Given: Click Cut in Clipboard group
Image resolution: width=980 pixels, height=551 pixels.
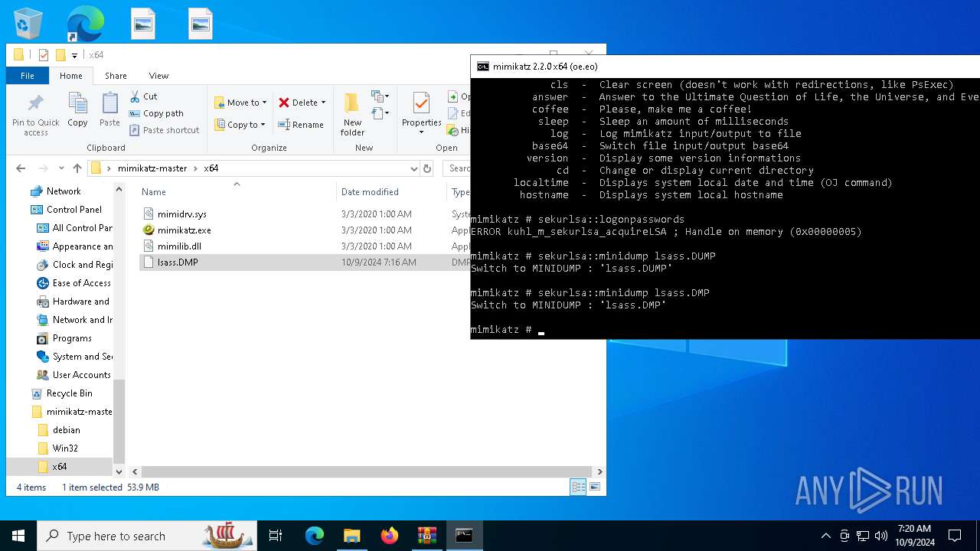Looking at the screenshot, I should point(143,96).
